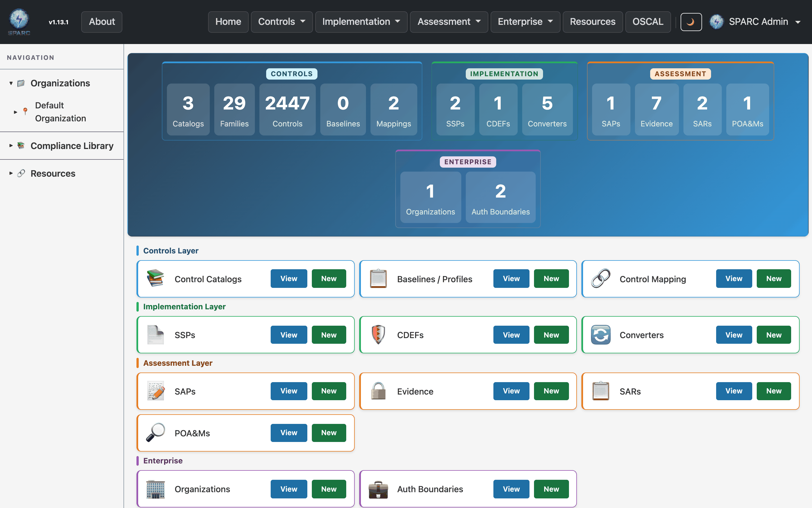Click the 3 Catalogs stat tile
The width and height of the screenshot is (812, 508).
coord(188,110)
